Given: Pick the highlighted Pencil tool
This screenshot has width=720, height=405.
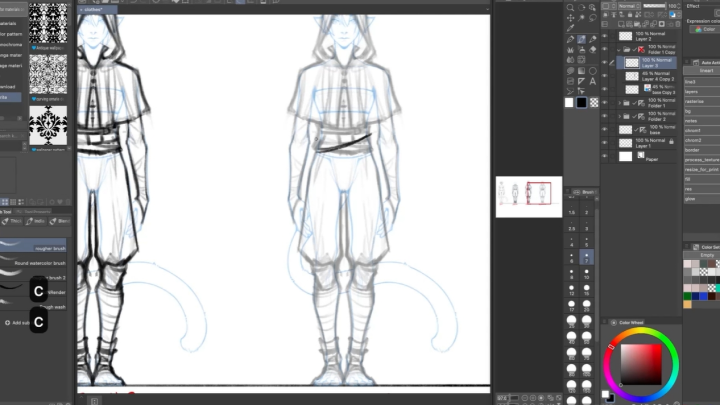Looking at the screenshot, I should (582, 40).
